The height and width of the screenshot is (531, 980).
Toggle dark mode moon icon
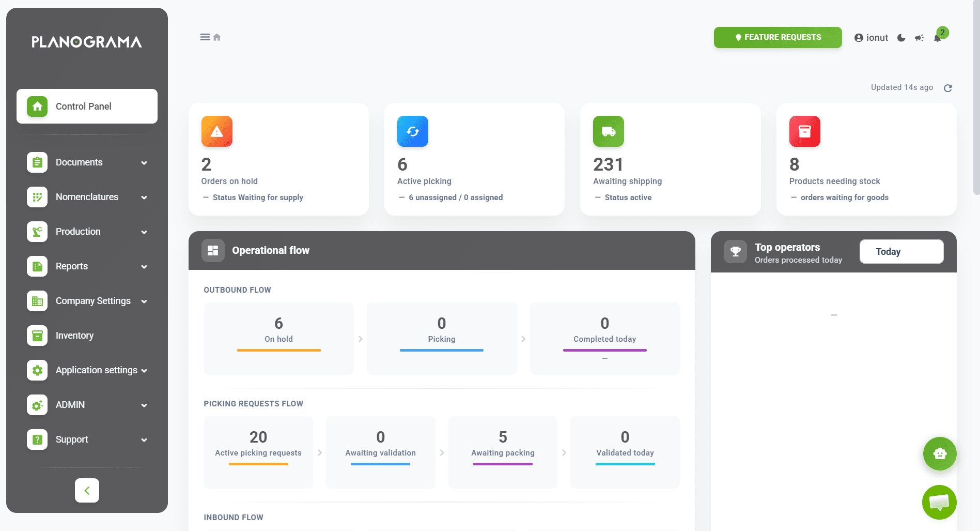click(x=901, y=38)
